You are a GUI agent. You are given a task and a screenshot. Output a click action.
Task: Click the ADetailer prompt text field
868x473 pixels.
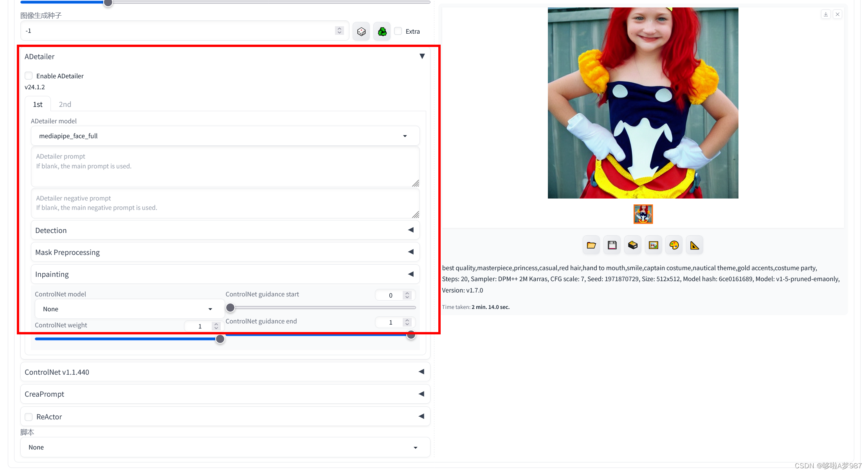tap(225, 166)
